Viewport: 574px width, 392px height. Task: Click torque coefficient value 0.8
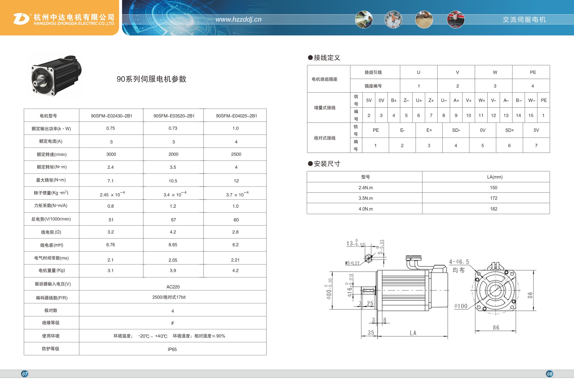point(110,206)
